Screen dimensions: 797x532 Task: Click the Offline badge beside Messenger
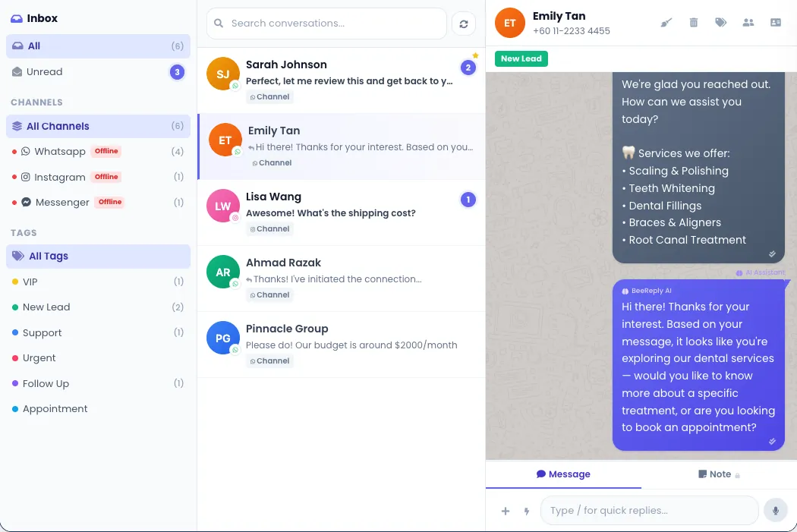(x=110, y=202)
